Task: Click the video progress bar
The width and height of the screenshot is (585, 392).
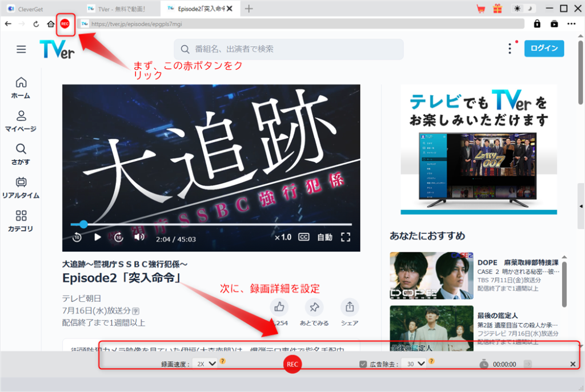Action: click(211, 224)
